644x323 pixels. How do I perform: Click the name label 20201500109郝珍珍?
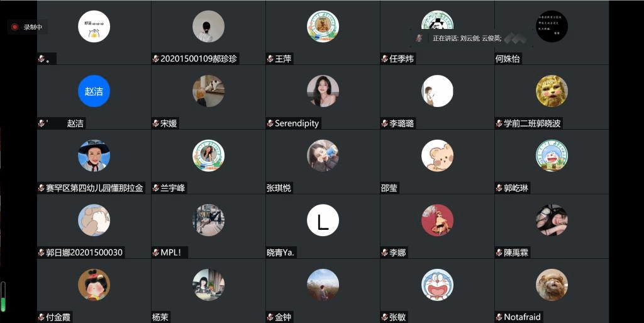pos(199,59)
